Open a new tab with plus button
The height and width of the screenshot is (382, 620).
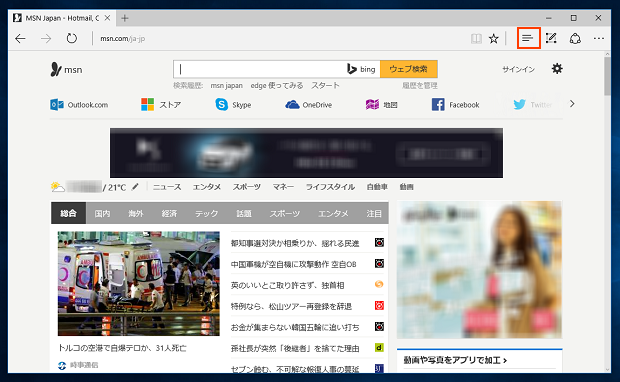click(x=125, y=18)
